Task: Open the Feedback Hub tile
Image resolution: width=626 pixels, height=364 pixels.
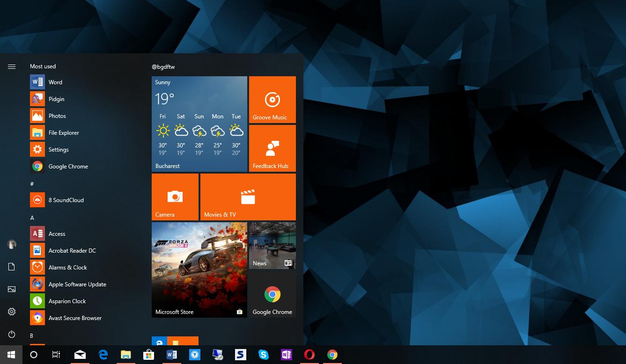Action: tap(272, 148)
